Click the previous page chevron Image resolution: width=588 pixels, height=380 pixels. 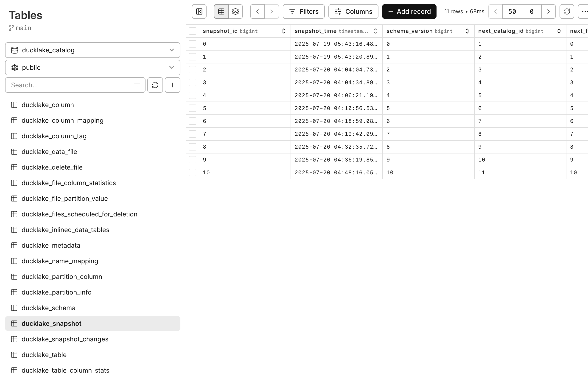point(495,11)
